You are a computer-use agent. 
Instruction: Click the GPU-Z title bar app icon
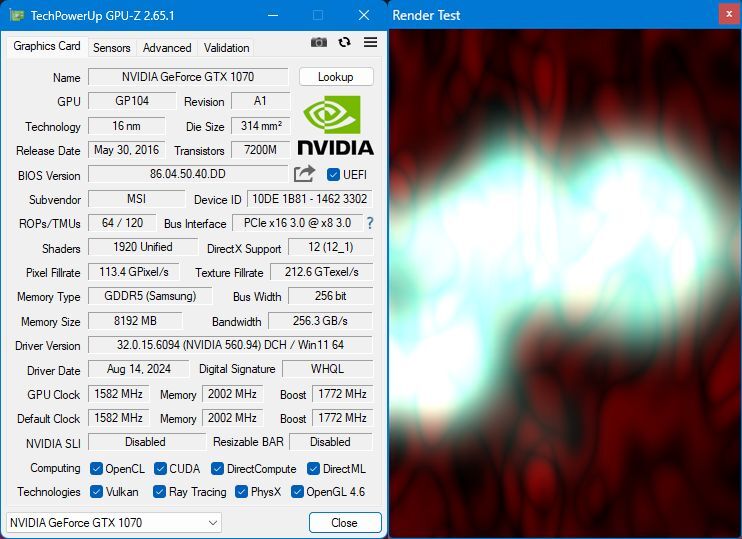click(17, 15)
